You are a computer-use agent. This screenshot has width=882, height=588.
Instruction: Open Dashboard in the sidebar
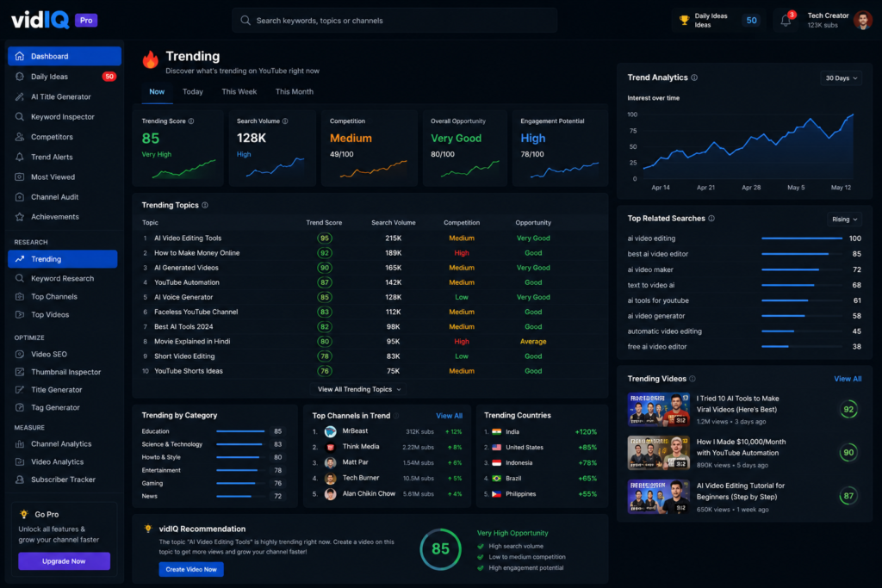tap(65, 56)
